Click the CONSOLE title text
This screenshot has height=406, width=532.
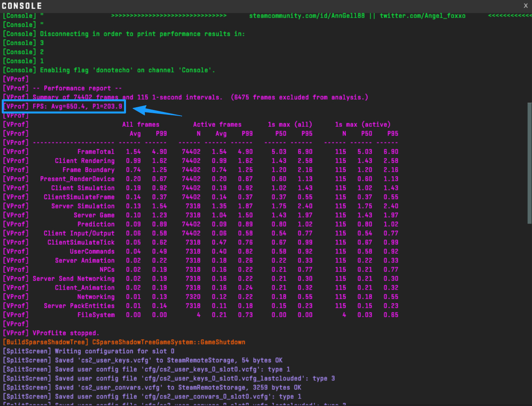(22, 6)
